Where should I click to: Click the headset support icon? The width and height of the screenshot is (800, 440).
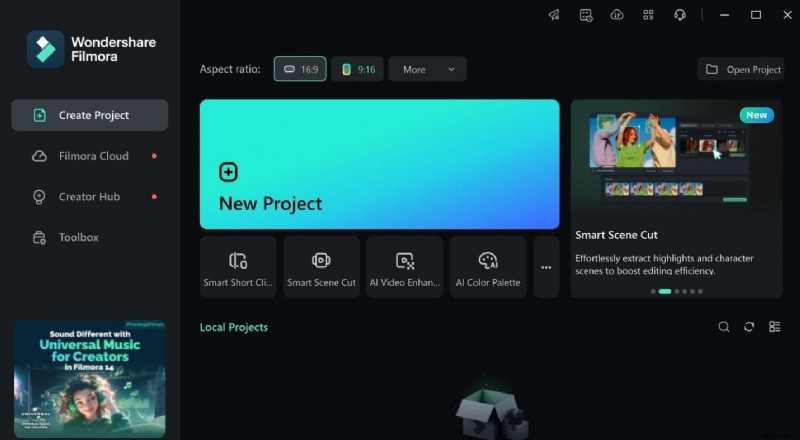tap(680, 15)
